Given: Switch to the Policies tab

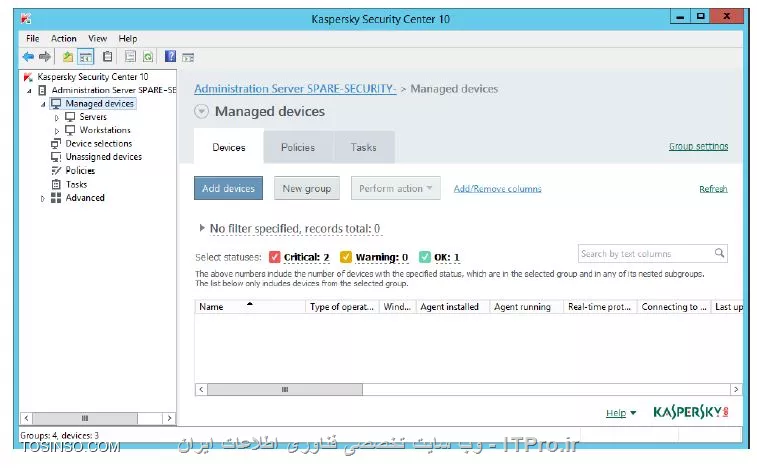Looking at the screenshot, I should [298, 147].
